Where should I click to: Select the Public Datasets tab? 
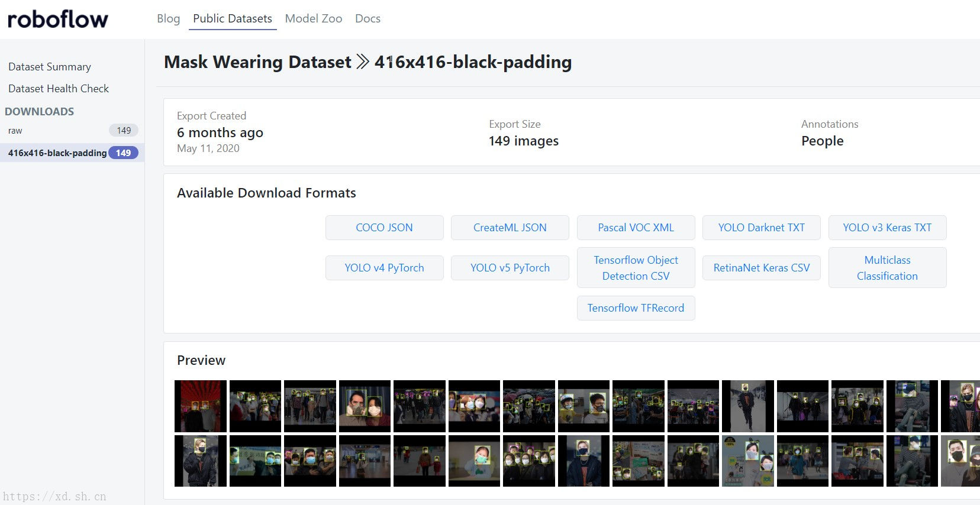233,18
